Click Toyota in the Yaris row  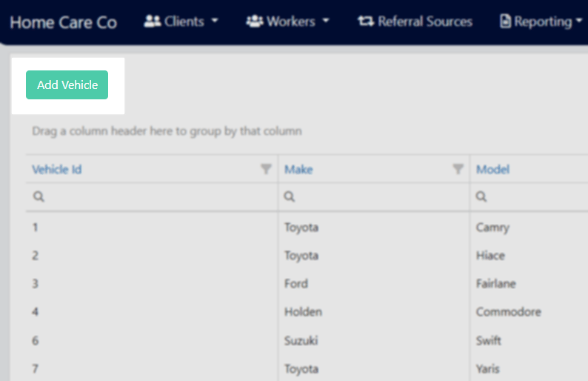301,369
